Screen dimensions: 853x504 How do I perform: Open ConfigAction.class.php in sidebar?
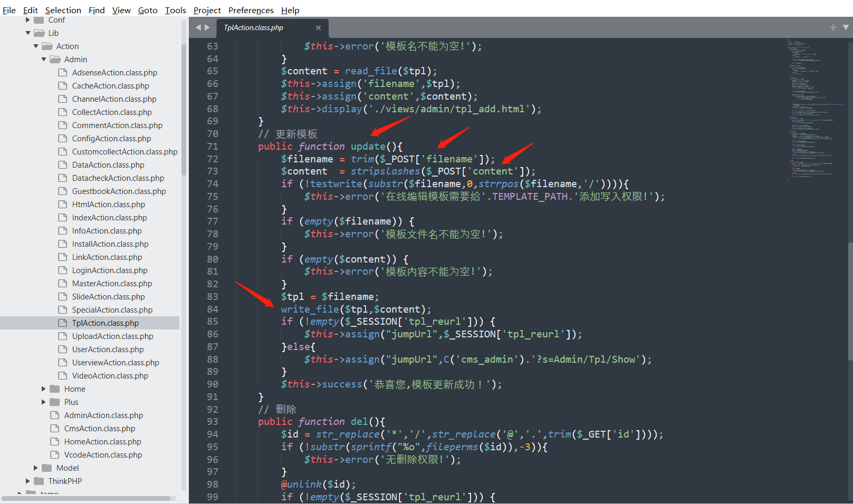point(111,139)
